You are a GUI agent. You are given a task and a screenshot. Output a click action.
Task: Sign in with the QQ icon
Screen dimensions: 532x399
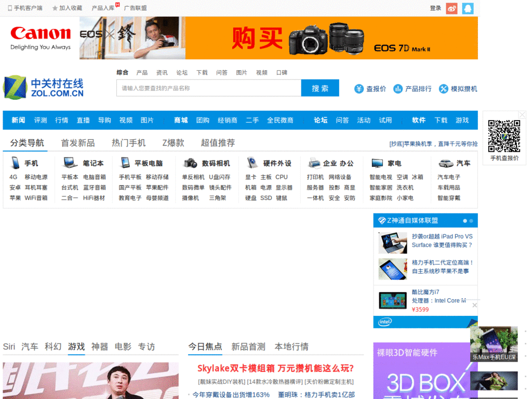pos(467,8)
